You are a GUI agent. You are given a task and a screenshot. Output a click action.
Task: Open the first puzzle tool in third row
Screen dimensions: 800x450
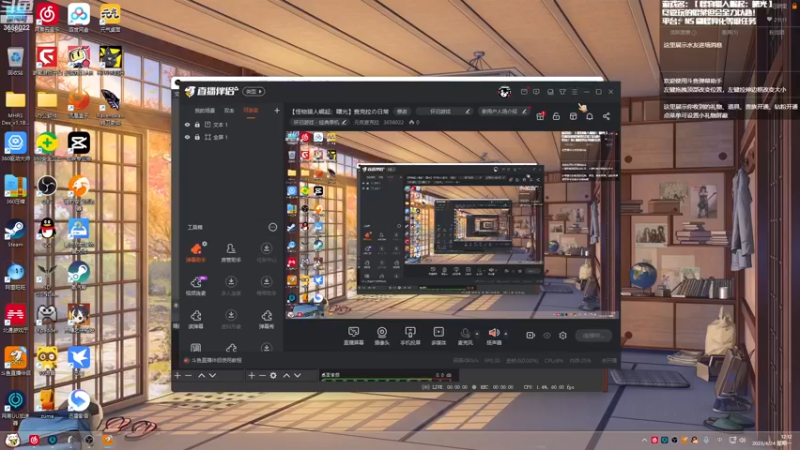coord(196,319)
